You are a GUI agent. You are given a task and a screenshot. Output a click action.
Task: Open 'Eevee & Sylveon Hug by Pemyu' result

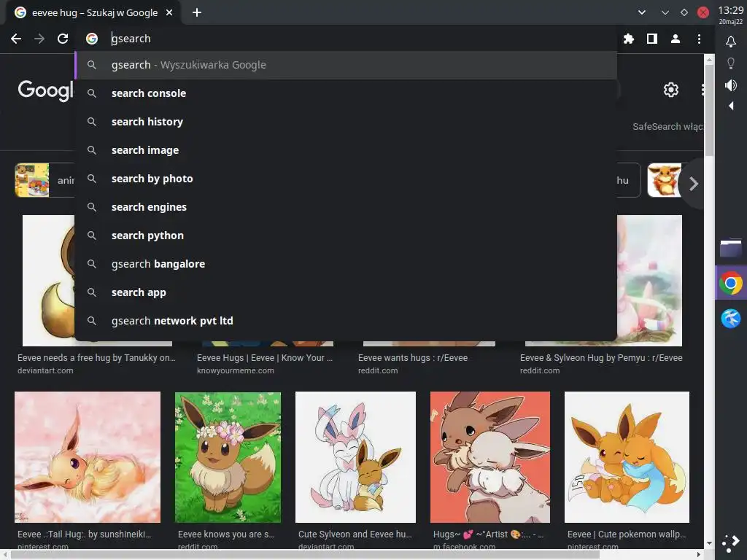pyautogui.click(x=601, y=357)
